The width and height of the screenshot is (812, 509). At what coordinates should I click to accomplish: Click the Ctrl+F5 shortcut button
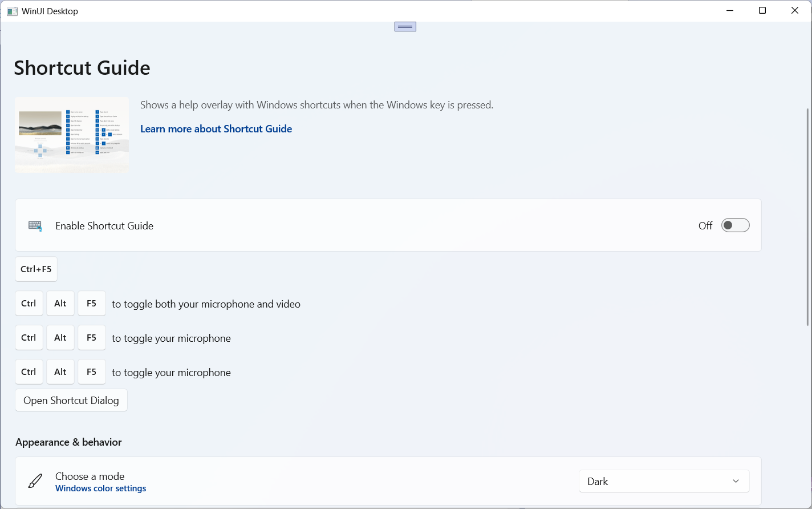tap(36, 269)
